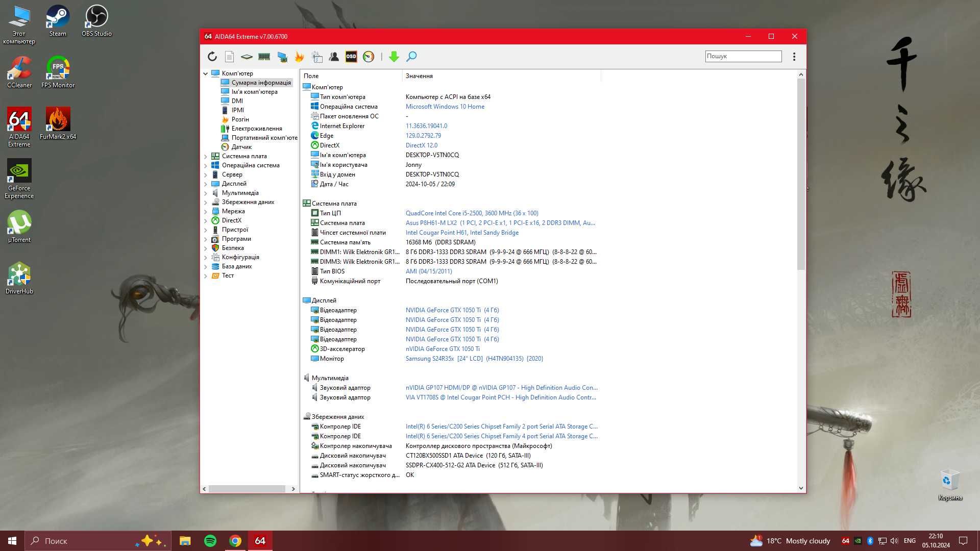Click the magnifier search icon in toolbar
This screenshot has width=980, height=551.
(x=411, y=57)
